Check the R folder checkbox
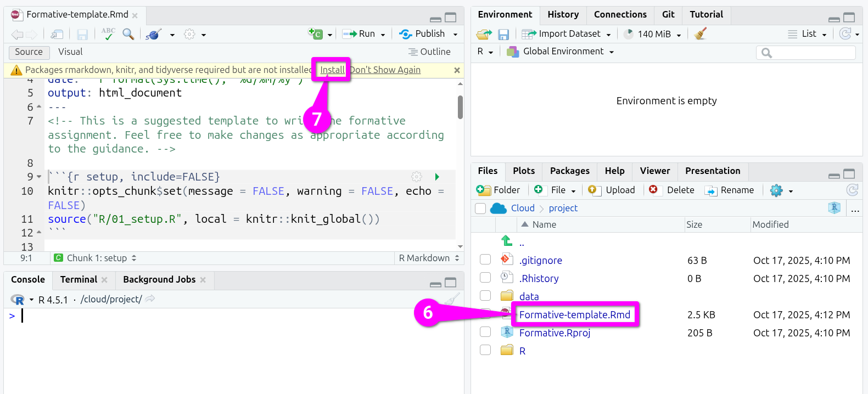The width and height of the screenshot is (868, 394). pyautogui.click(x=485, y=350)
